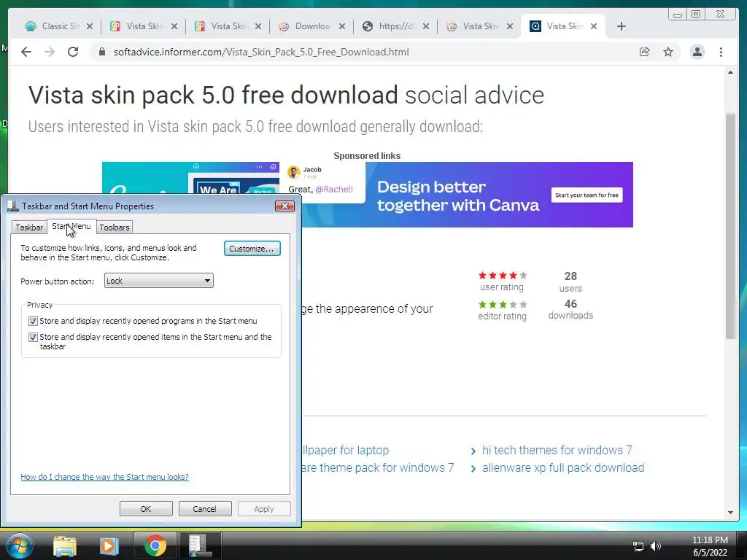Click the page scrollbar up arrow
Viewport: 747px width, 560px height.
730,72
